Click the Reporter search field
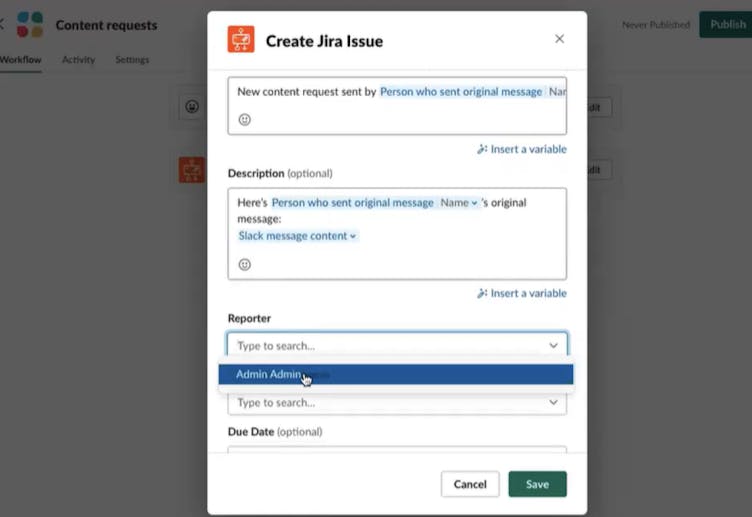 tap(397, 345)
